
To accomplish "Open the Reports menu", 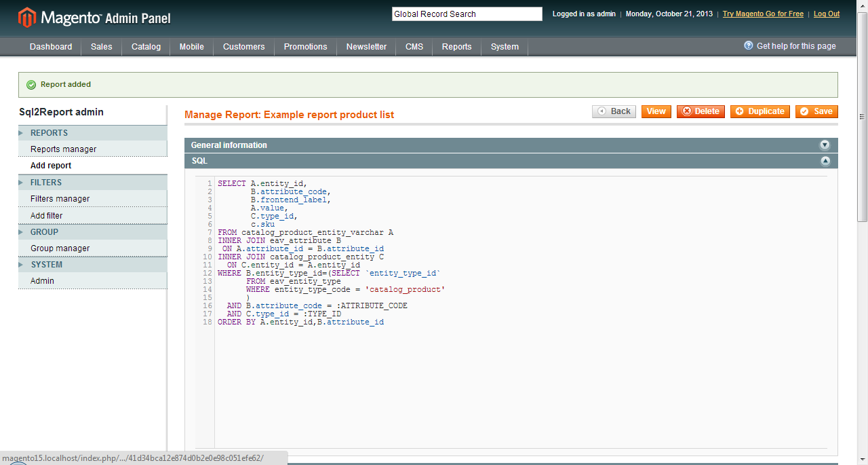I will pyautogui.click(x=457, y=47).
